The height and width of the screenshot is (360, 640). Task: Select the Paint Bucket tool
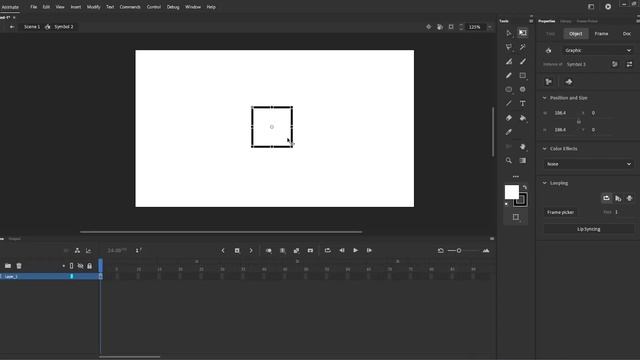pos(523,118)
